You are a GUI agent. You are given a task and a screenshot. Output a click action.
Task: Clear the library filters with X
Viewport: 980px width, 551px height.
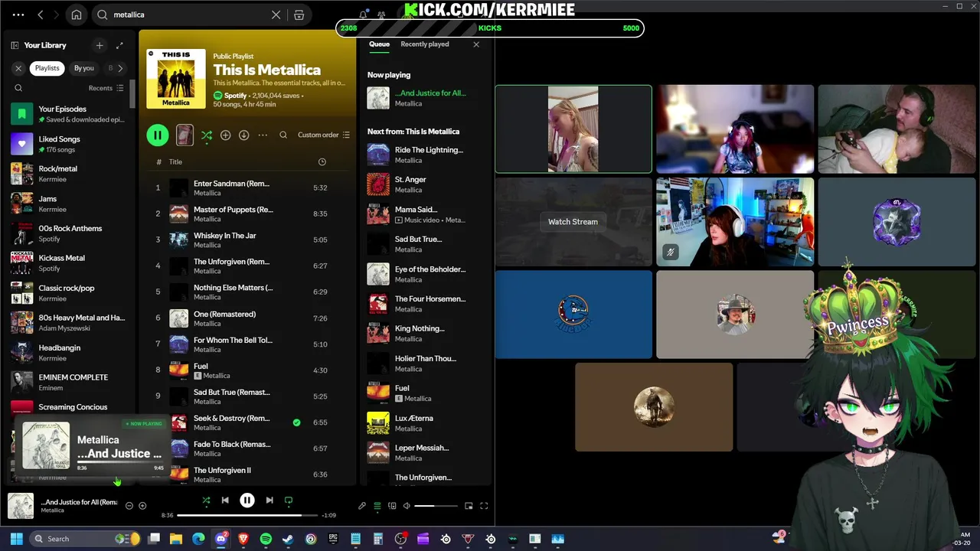(x=18, y=68)
